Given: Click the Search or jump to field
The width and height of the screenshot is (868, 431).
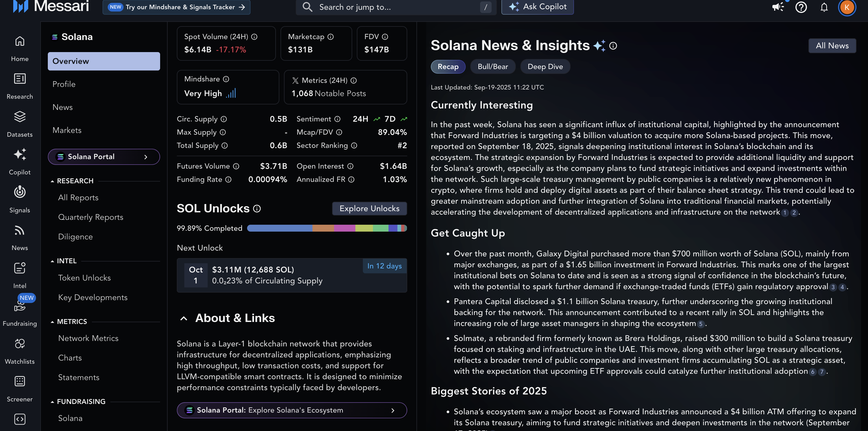Looking at the screenshot, I should (x=396, y=7).
